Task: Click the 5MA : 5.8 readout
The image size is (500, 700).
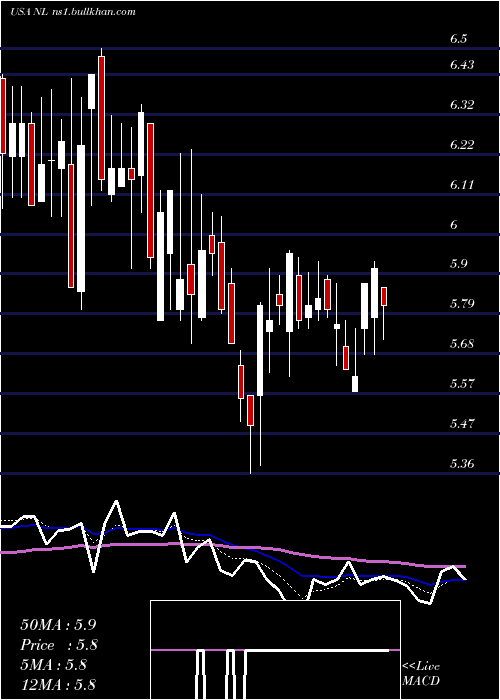Action: [53, 665]
